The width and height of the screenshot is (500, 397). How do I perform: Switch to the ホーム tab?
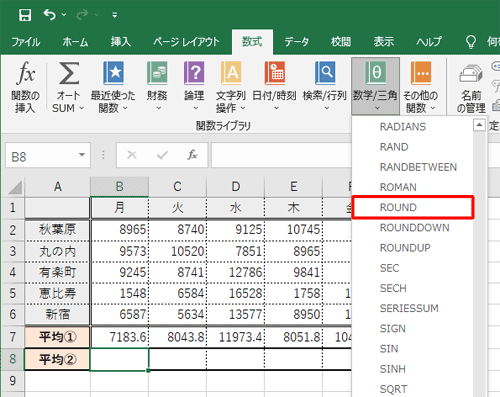75,42
